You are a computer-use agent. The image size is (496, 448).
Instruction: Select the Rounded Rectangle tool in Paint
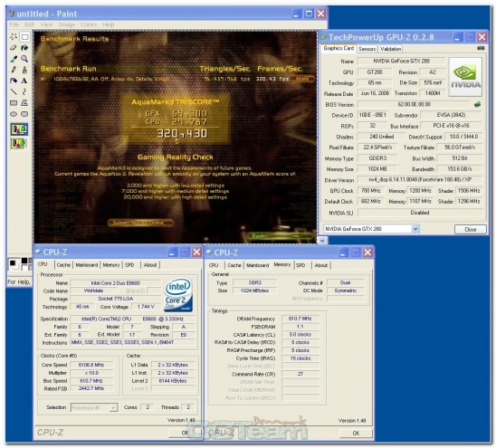coord(24,114)
